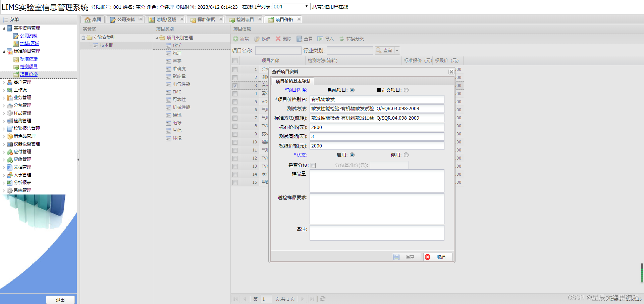Select the 停用 status radio button
The image size is (644, 304).
pos(406,155)
